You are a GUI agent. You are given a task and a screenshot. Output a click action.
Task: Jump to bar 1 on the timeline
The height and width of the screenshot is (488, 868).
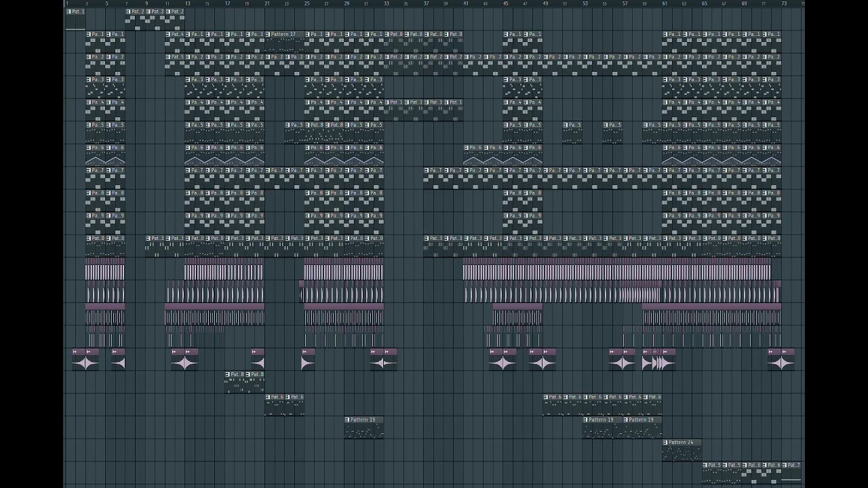(67, 3)
